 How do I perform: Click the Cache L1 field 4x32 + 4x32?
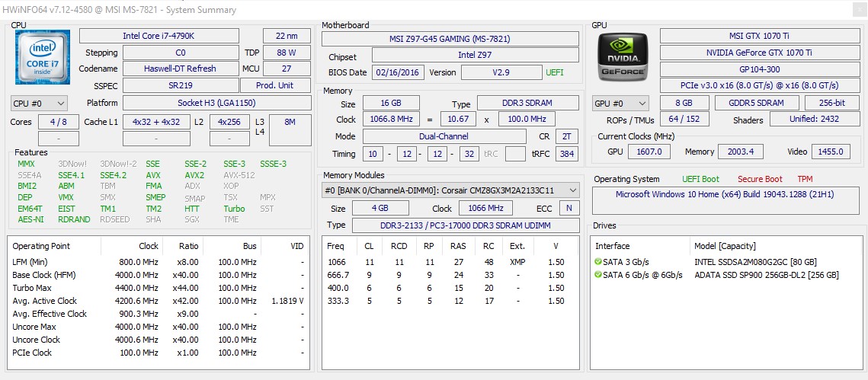coord(156,122)
